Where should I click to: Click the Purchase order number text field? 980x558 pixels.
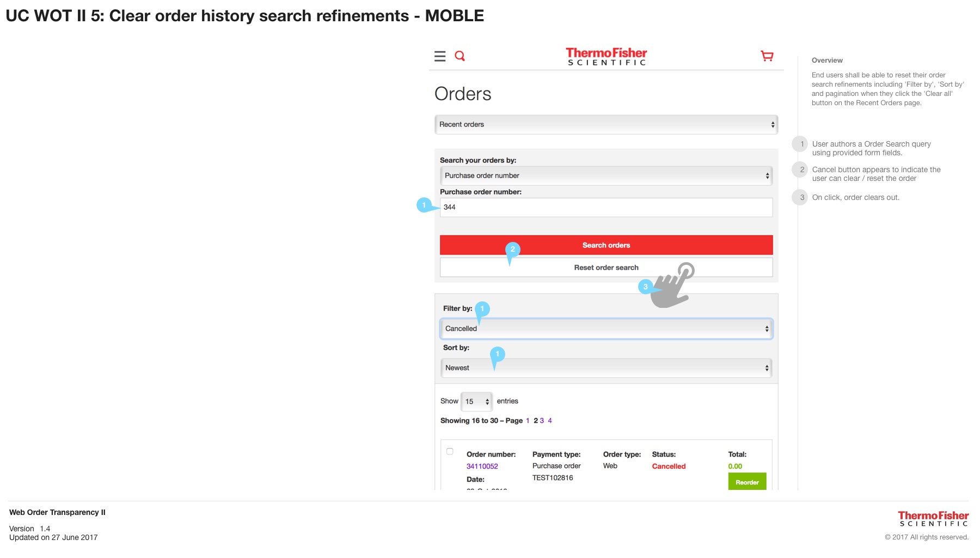[x=606, y=208]
